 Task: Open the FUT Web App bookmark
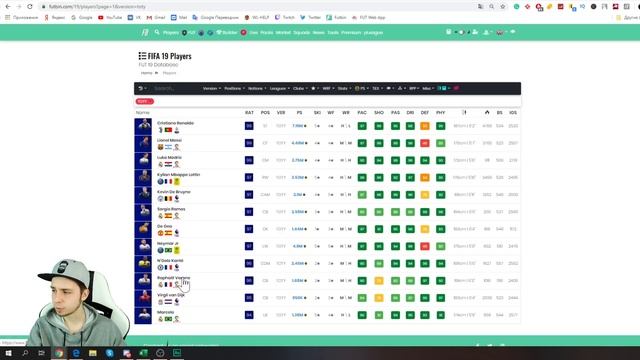(x=369, y=18)
